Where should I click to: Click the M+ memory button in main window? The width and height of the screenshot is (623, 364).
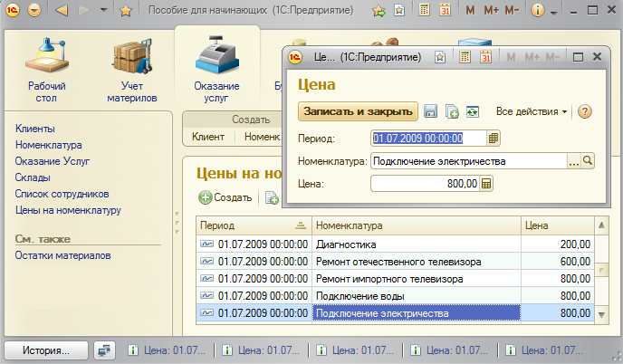pyautogui.click(x=491, y=10)
